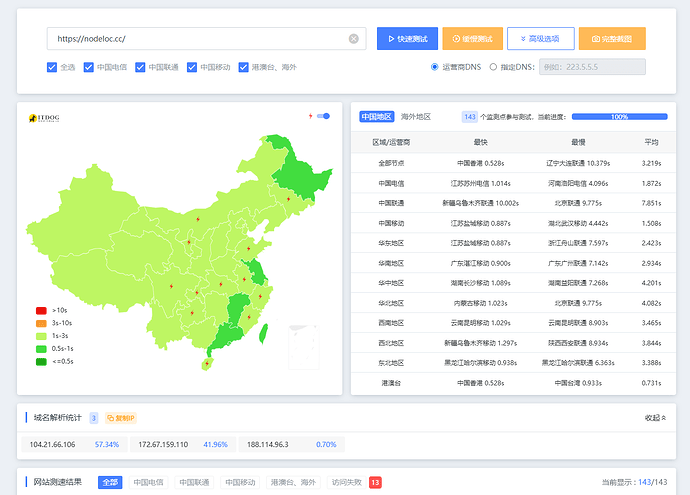
Task: Click the DNS input field 223.5.5.5
Action: pyautogui.click(x=592, y=67)
